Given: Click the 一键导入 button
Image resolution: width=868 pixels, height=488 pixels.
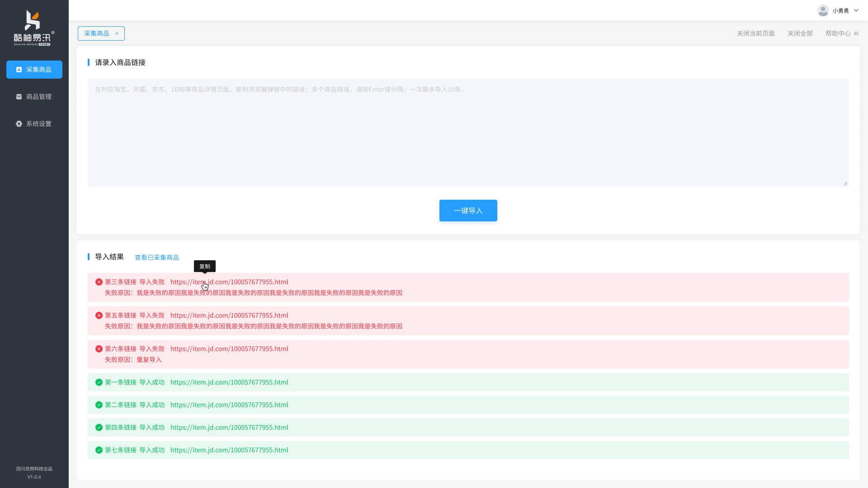Looking at the screenshot, I should click(x=468, y=211).
